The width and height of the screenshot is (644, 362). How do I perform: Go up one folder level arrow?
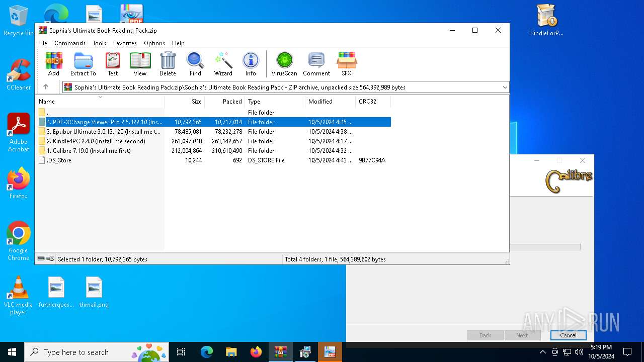tap(46, 87)
